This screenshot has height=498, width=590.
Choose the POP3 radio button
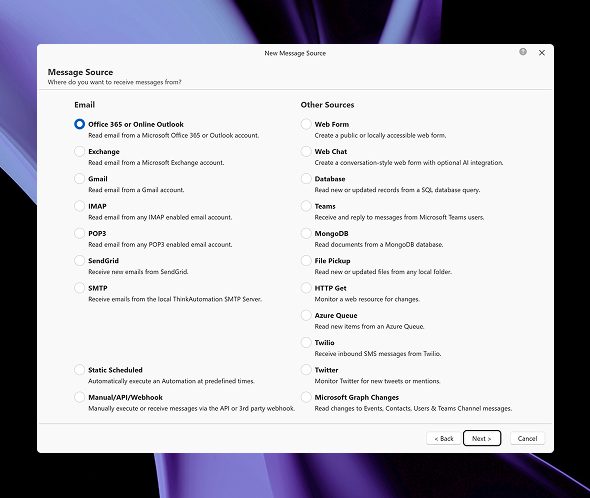79,233
